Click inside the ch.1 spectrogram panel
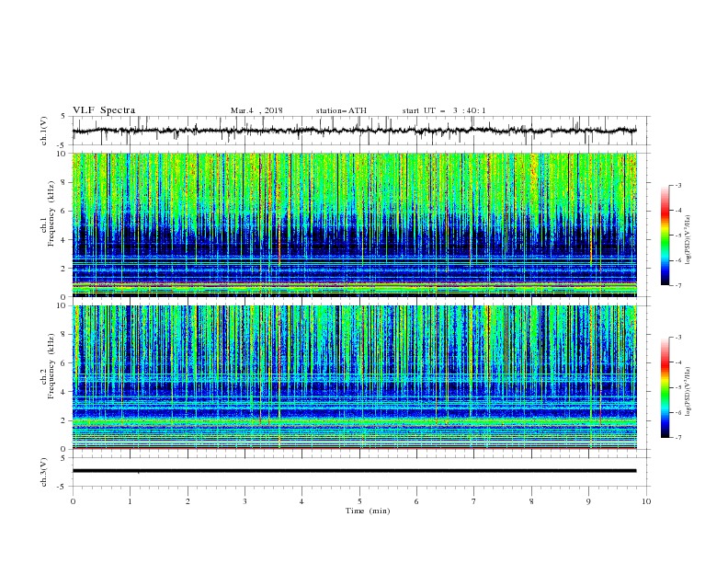The width and height of the screenshot is (728, 563). tap(355, 224)
